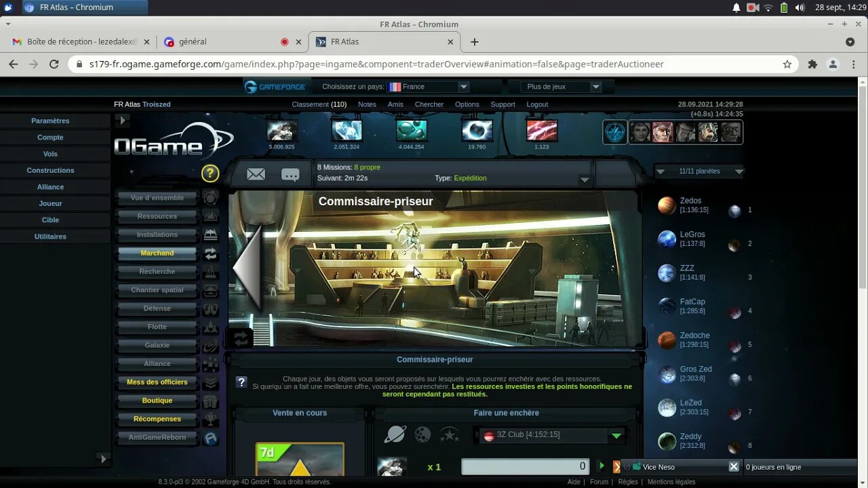Image resolution: width=868 pixels, height=488 pixels.
Task: Open the Paramètres link in left panel
Action: click(x=50, y=121)
